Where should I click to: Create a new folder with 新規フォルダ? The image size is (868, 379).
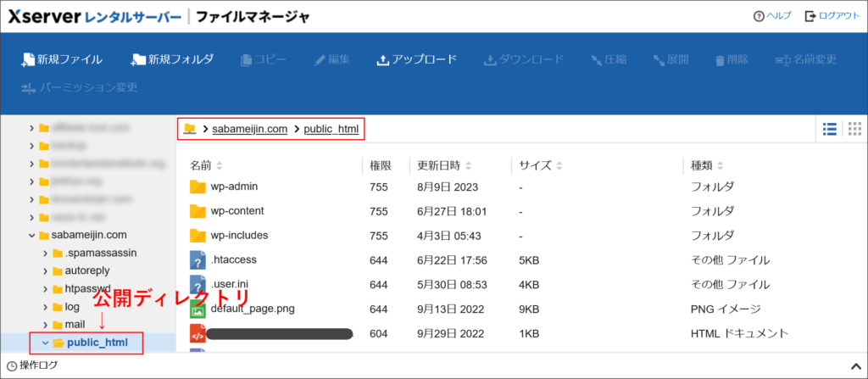point(172,60)
